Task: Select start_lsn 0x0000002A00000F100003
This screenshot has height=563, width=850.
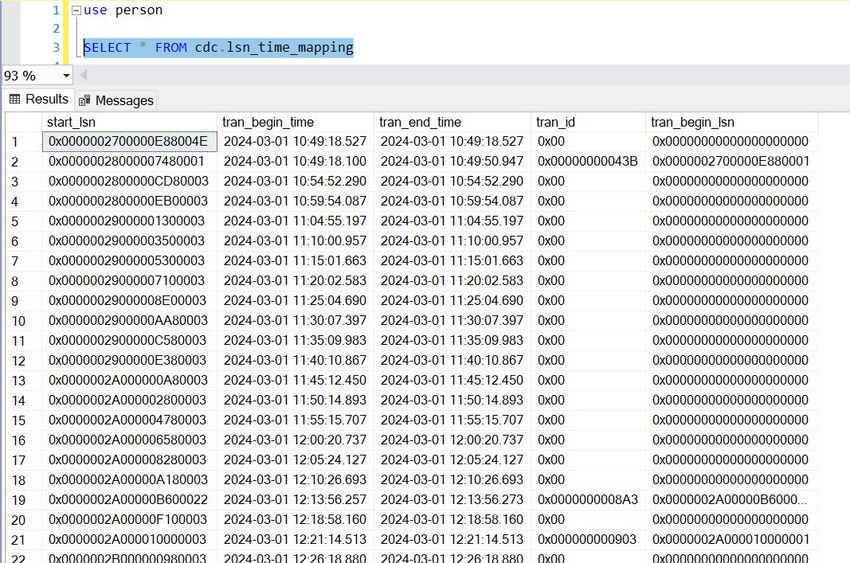Action: click(x=129, y=520)
